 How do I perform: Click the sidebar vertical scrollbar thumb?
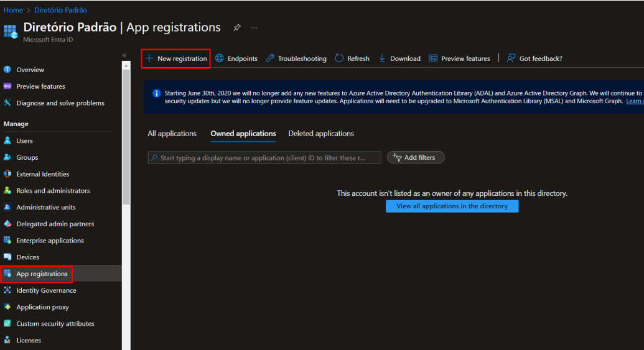pyautogui.click(x=126, y=137)
